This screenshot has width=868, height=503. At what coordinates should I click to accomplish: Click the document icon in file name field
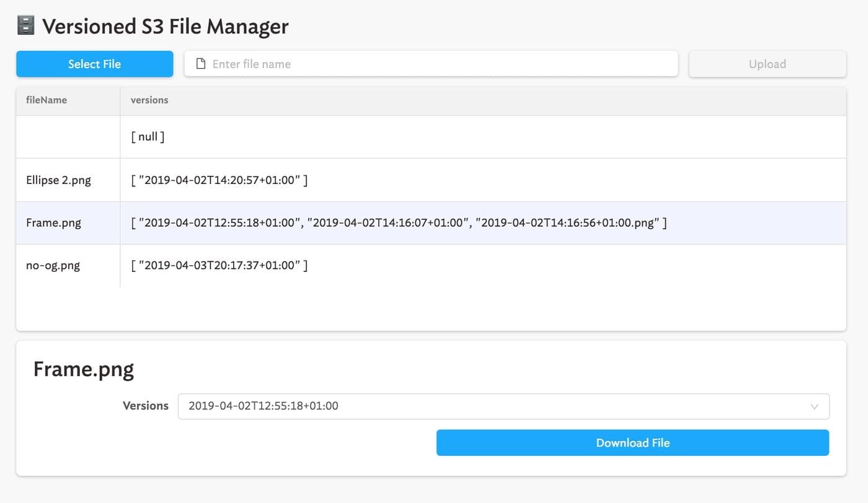point(200,64)
